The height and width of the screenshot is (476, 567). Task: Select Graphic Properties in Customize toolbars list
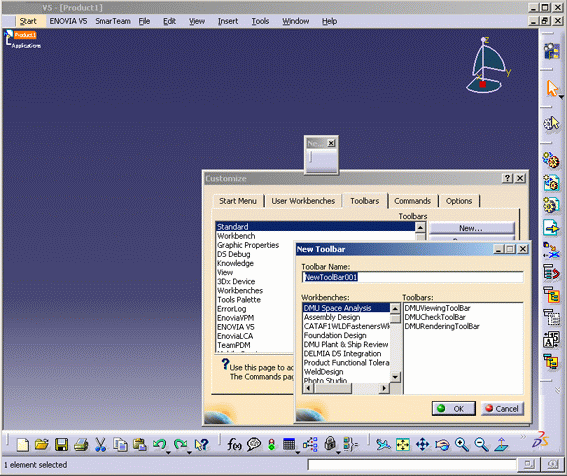pos(248,245)
